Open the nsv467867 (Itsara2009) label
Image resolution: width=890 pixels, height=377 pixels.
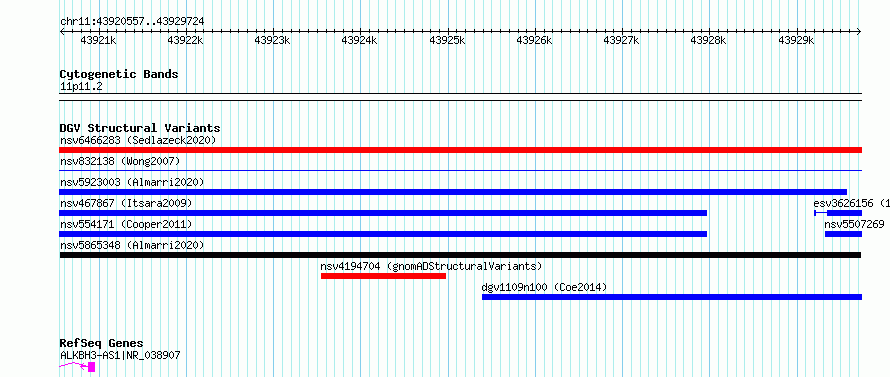(x=126, y=203)
